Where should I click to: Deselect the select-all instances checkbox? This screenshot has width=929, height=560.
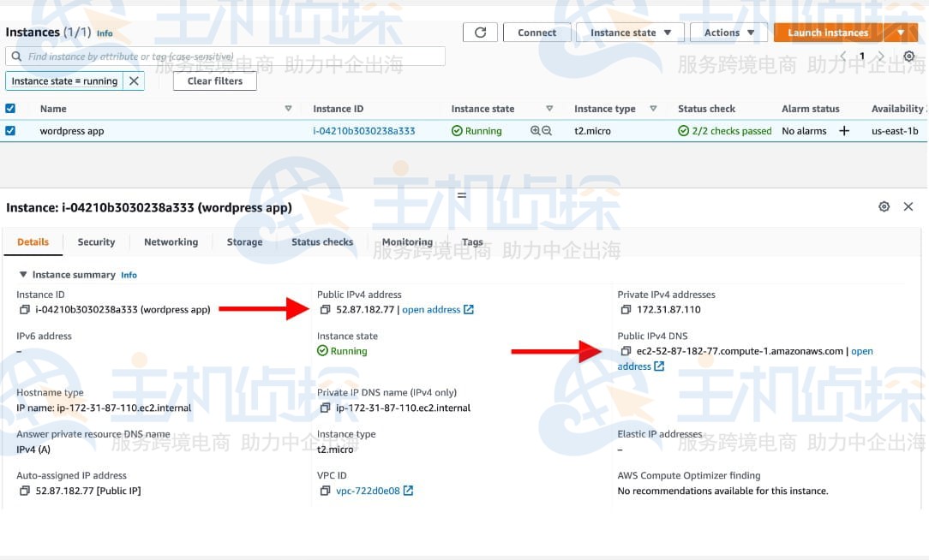pyautogui.click(x=10, y=108)
